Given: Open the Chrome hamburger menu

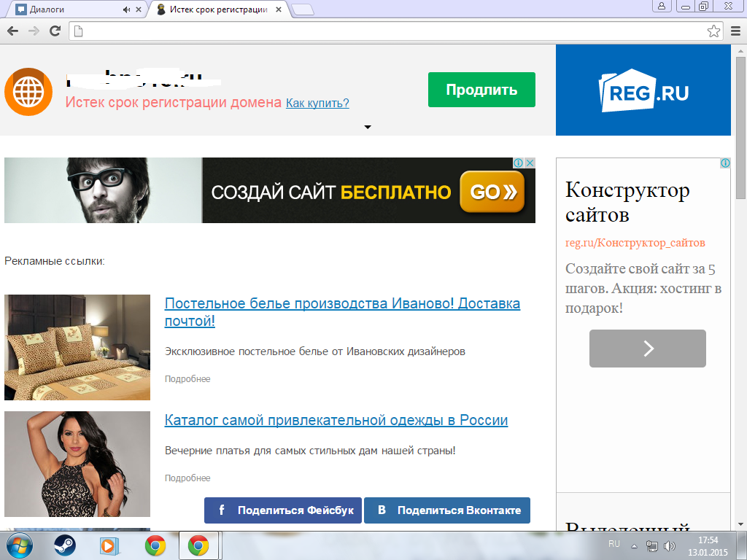Looking at the screenshot, I should pos(735,31).
